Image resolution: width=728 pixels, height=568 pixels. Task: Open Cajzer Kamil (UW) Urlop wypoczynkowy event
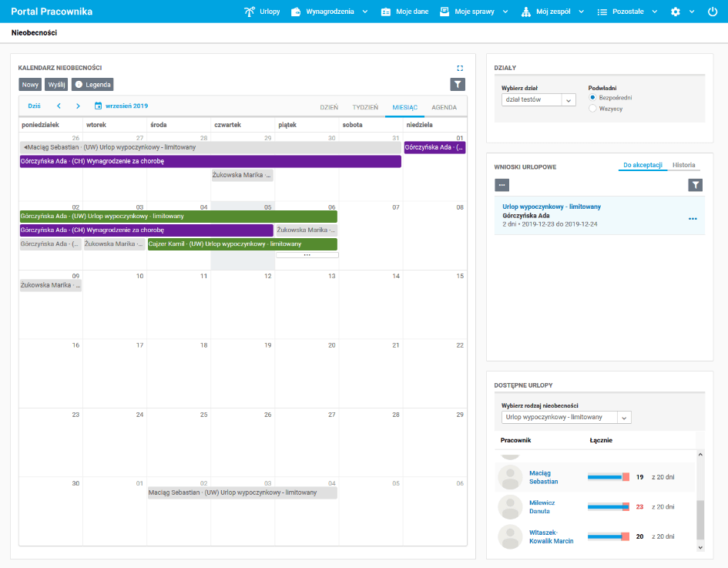[x=243, y=244]
